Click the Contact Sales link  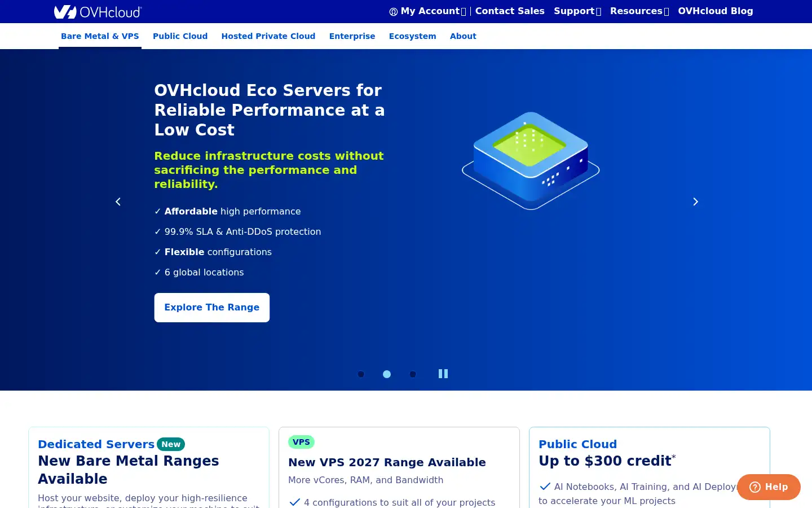click(510, 11)
